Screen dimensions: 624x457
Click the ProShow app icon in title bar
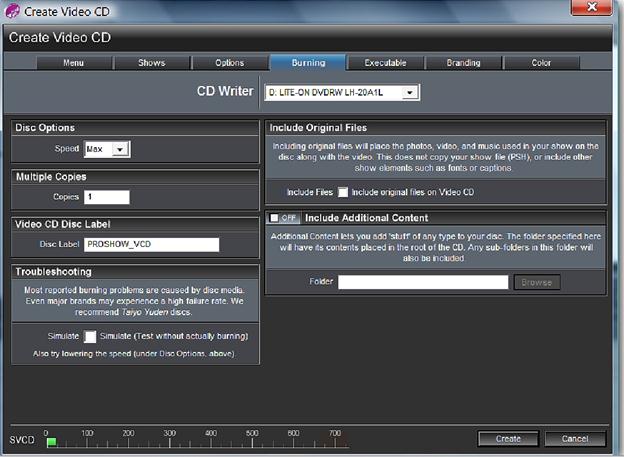12,11
